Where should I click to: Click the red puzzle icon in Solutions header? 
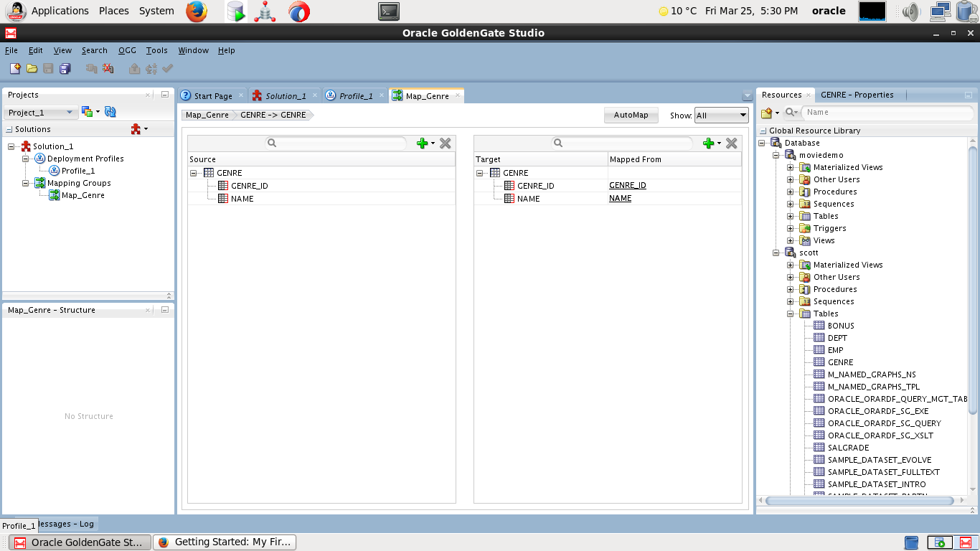(136, 129)
